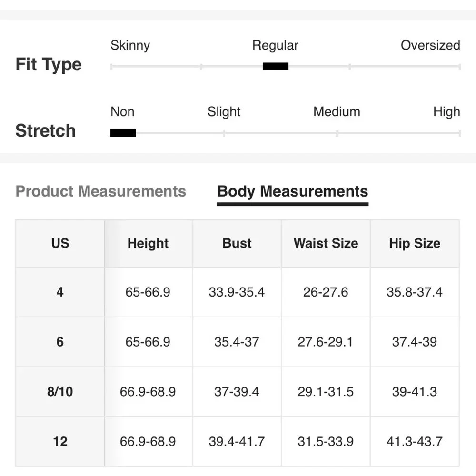The height and width of the screenshot is (476, 476).
Task: Select the Body Measurements tab
Action: 292,191
